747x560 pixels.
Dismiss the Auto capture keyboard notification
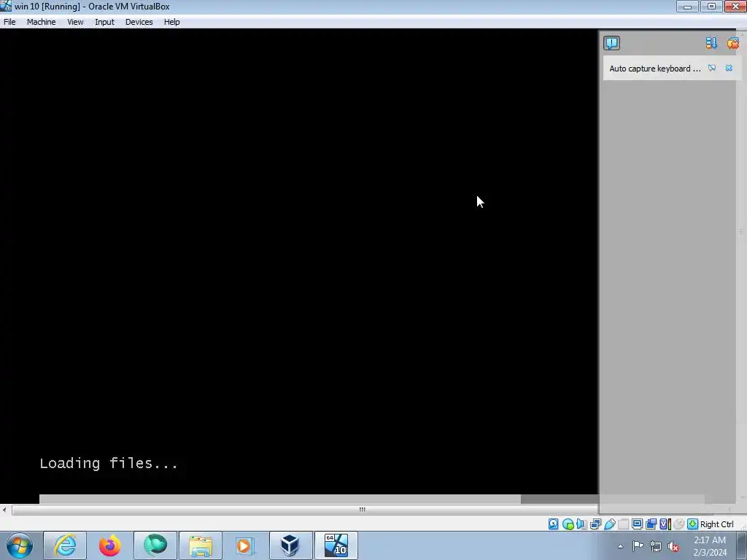point(729,68)
